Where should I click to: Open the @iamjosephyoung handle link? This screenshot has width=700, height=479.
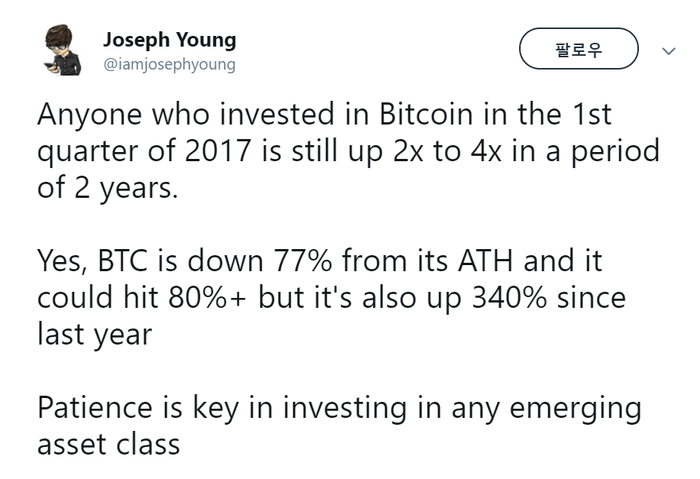coord(169,64)
